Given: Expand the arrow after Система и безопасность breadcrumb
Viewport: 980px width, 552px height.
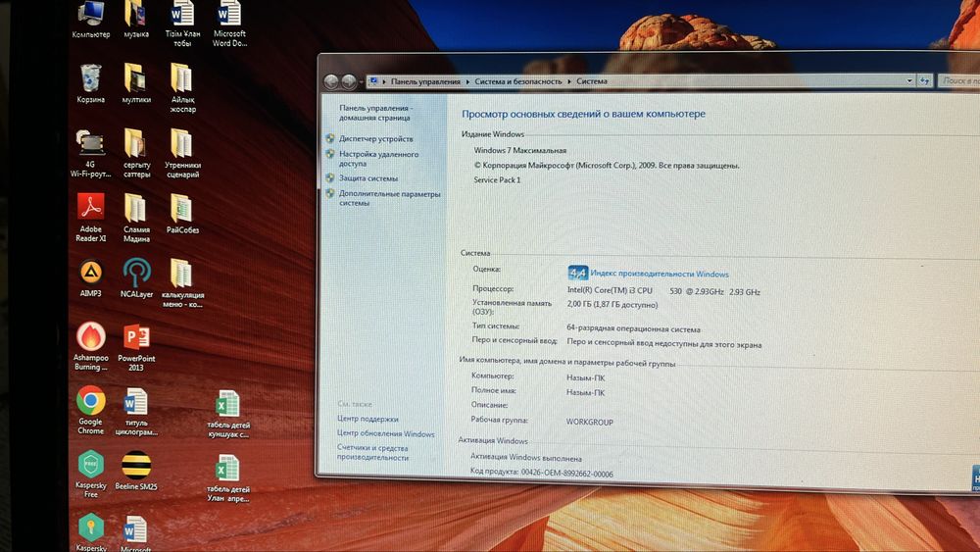Looking at the screenshot, I should (569, 81).
